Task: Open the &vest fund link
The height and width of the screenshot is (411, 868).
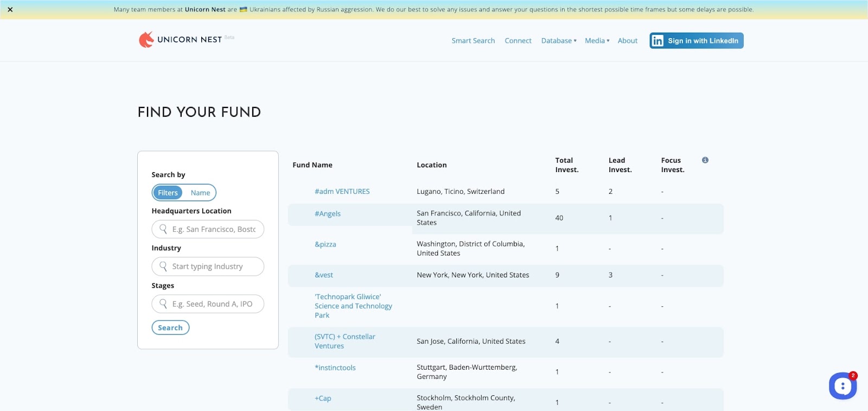Action: [x=324, y=275]
